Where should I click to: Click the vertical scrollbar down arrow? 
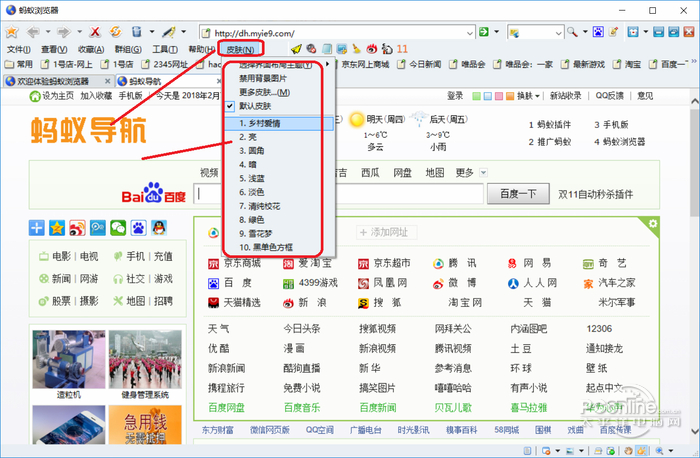coord(695,432)
